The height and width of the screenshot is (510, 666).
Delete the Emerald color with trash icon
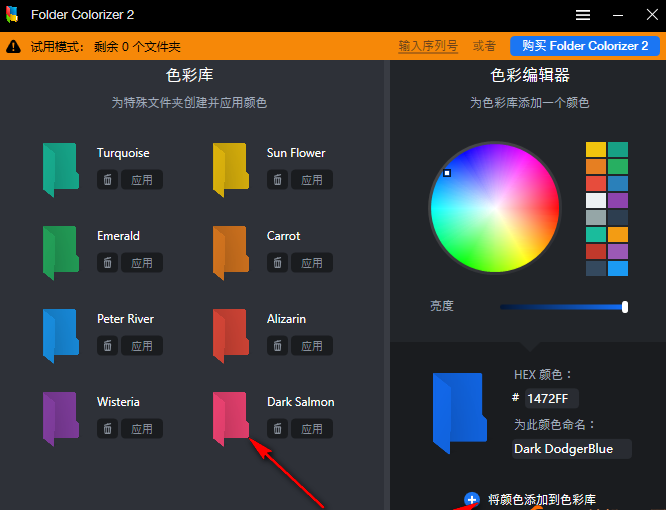coord(107,263)
